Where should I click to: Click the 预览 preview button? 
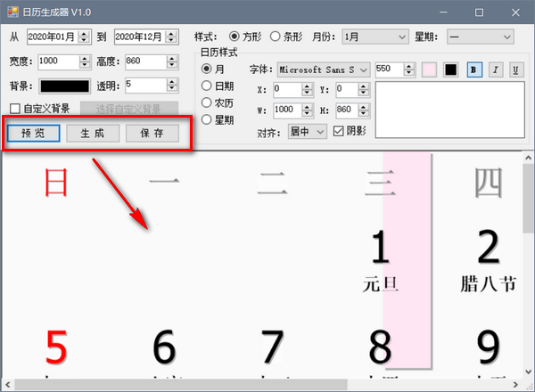35,133
